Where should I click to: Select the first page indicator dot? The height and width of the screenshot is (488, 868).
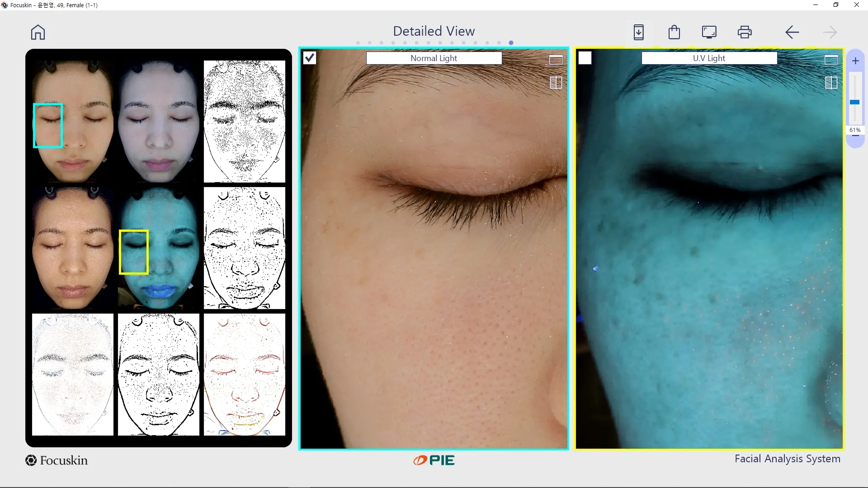(x=358, y=43)
